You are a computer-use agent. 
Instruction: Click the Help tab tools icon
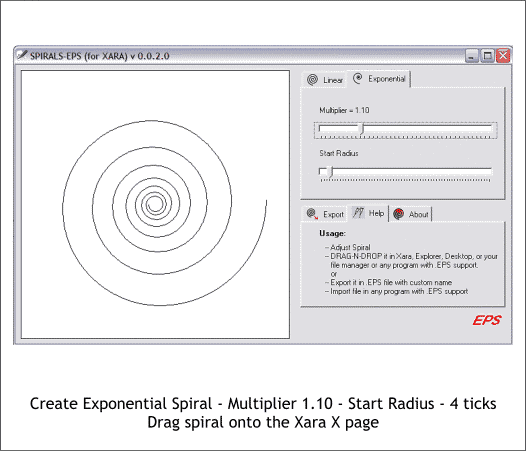pyautogui.click(x=358, y=213)
